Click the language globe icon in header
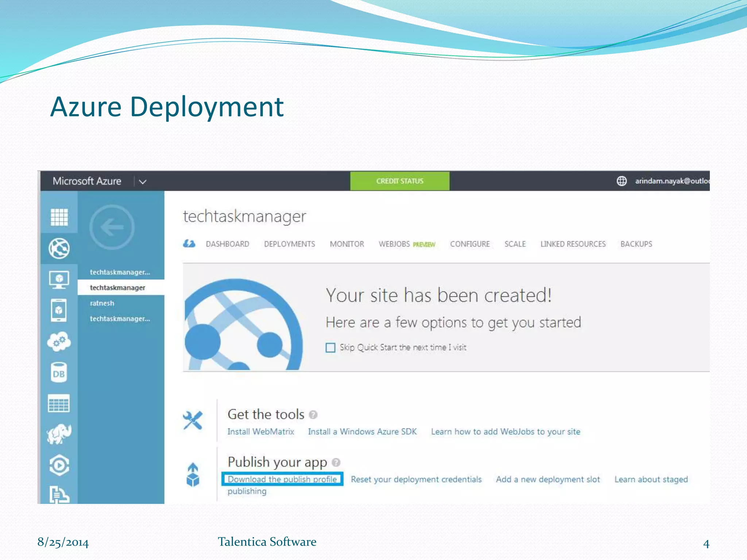 [x=622, y=181]
